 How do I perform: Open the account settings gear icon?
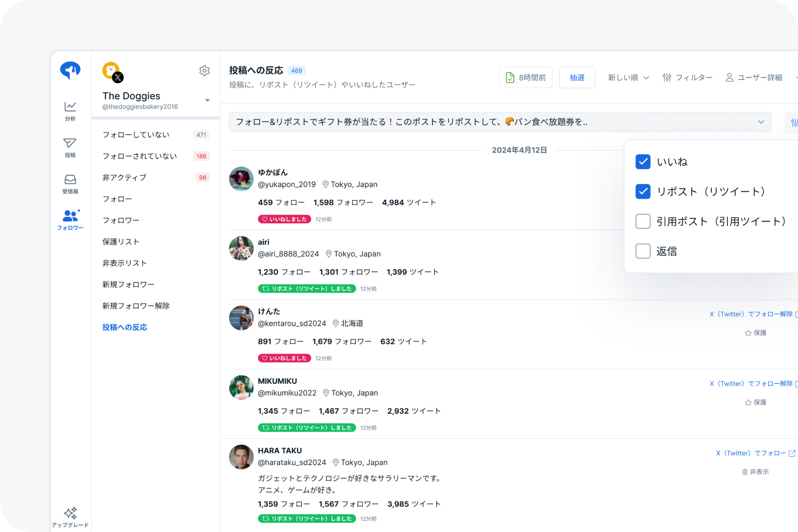coord(204,71)
